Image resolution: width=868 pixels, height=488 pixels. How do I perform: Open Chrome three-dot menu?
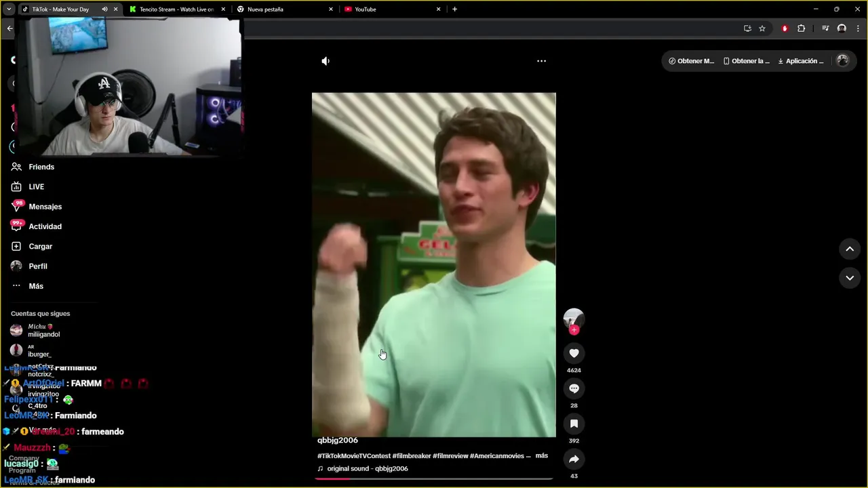[x=857, y=28]
